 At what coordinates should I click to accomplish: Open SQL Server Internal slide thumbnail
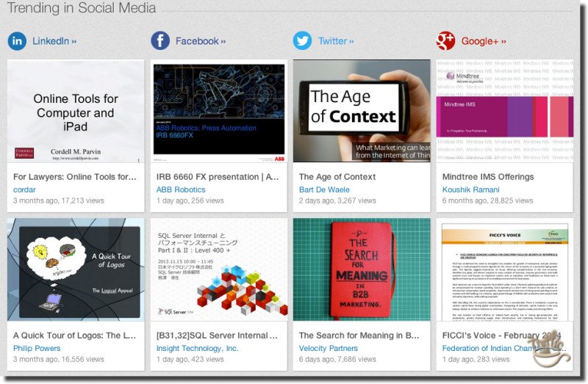[x=219, y=269]
